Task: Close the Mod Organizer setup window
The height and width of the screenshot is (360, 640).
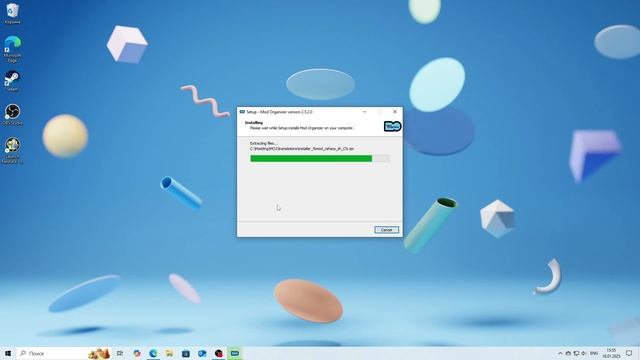Action: [x=395, y=111]
